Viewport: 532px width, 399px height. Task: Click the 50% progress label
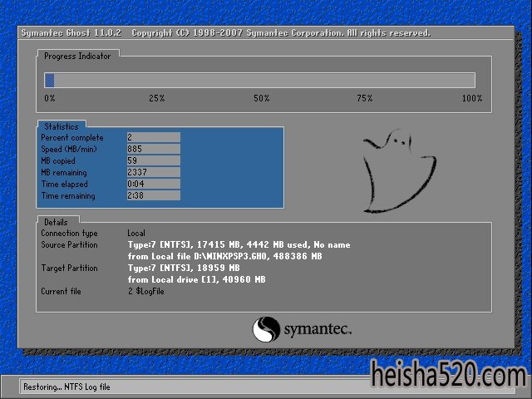[262, 98]
